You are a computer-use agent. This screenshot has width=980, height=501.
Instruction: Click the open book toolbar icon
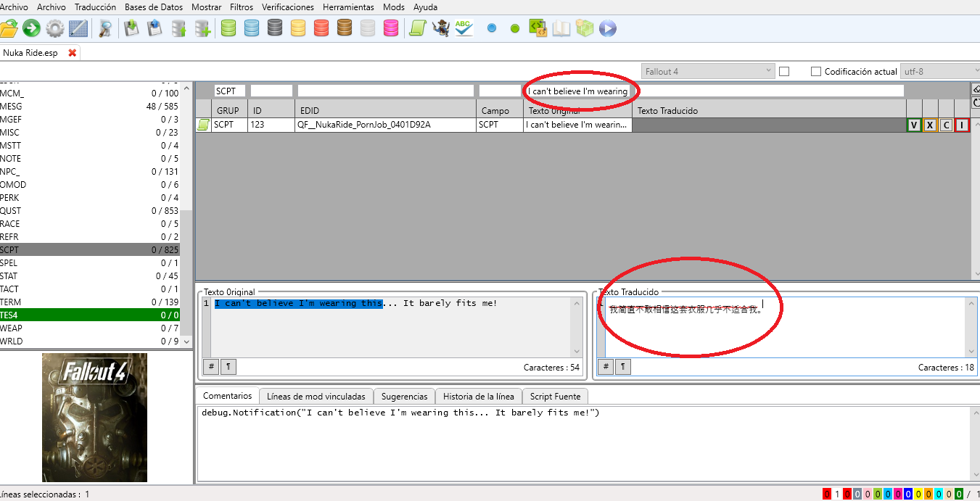coord(561,28)
